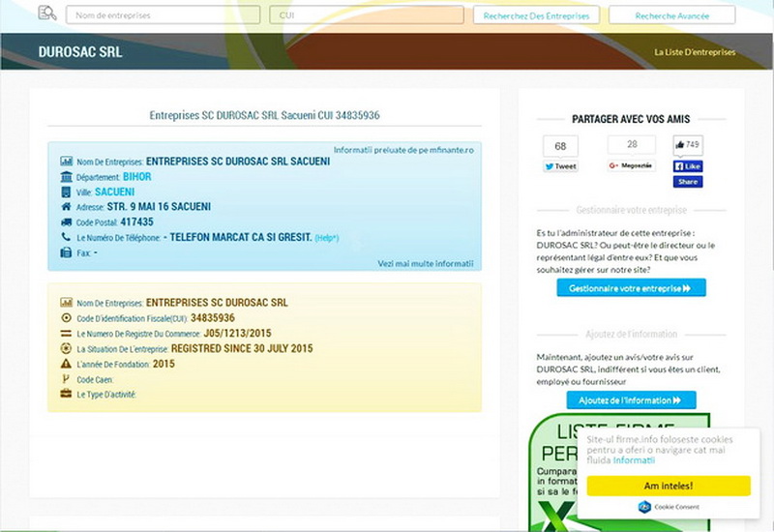Accept cookies with 'Am inteles!' button

coord(669,486)
